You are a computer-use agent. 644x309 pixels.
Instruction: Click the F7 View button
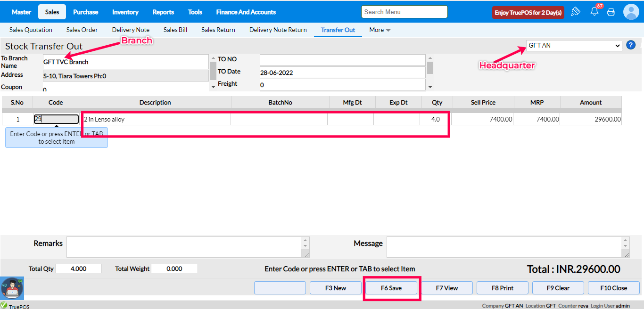(x=447, y=288)
